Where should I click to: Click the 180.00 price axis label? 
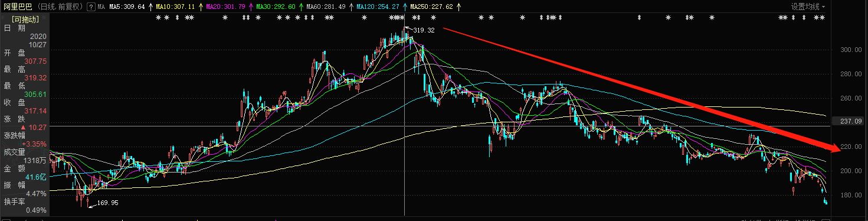tap(850, 195)
